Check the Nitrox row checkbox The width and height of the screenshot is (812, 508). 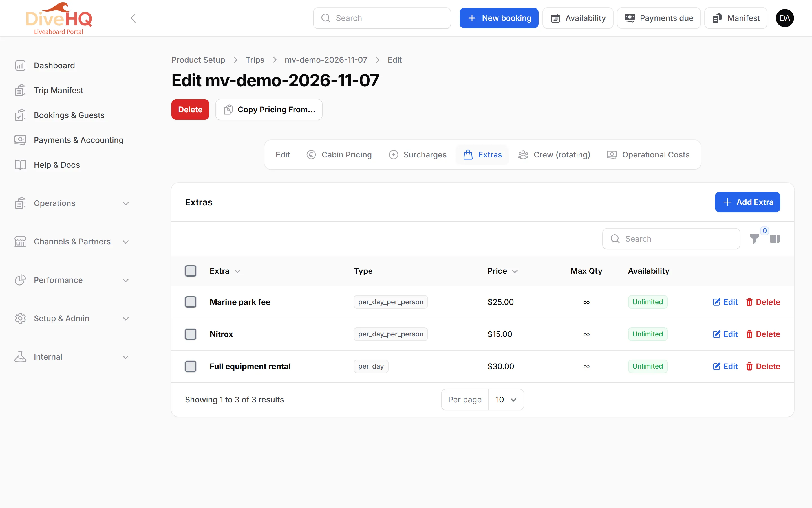click(191, 334)
